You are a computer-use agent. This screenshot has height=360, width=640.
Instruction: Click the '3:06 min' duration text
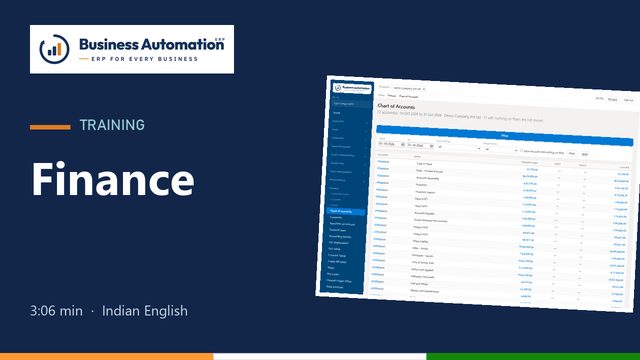coord(56,311)
